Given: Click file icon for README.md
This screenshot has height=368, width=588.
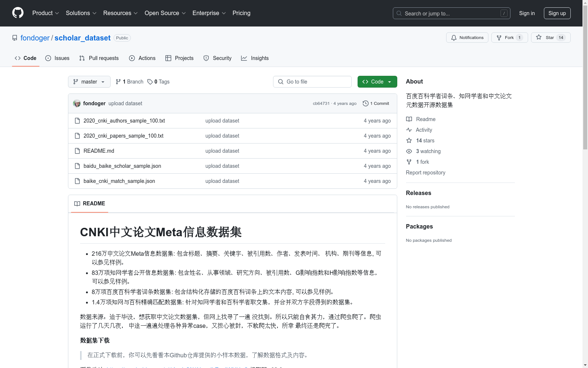Looking at the screenshot, I should tap(77, 151).
